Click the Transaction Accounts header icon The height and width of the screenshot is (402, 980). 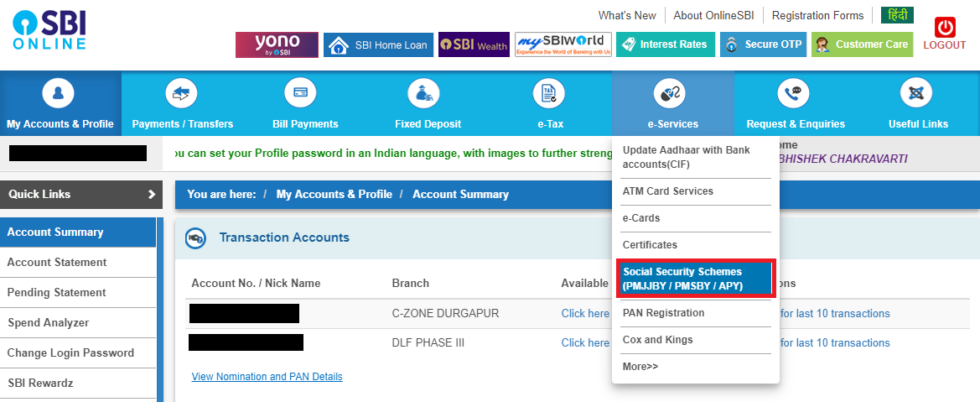(x=195, y=238)
